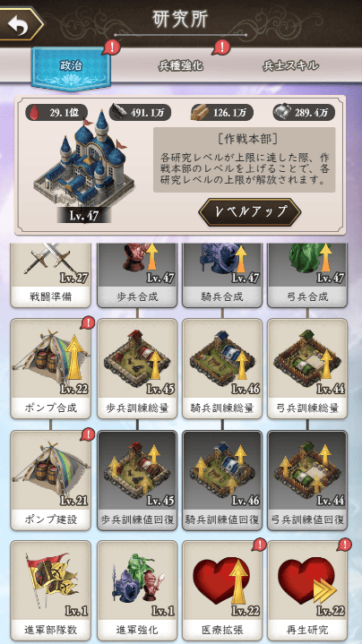
Task: Open ポンプ合成 tent research
Action: (50, 368)
